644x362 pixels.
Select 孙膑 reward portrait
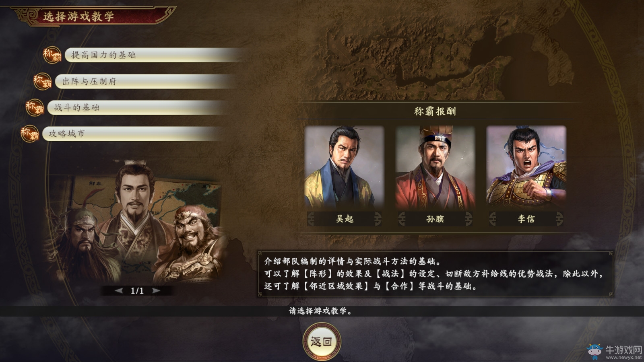point(435,168)
